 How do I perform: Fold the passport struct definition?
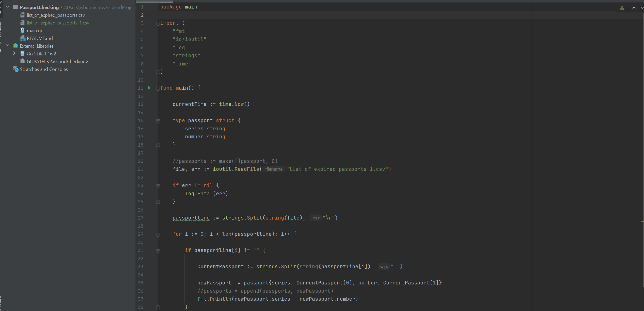pos(158,121)
